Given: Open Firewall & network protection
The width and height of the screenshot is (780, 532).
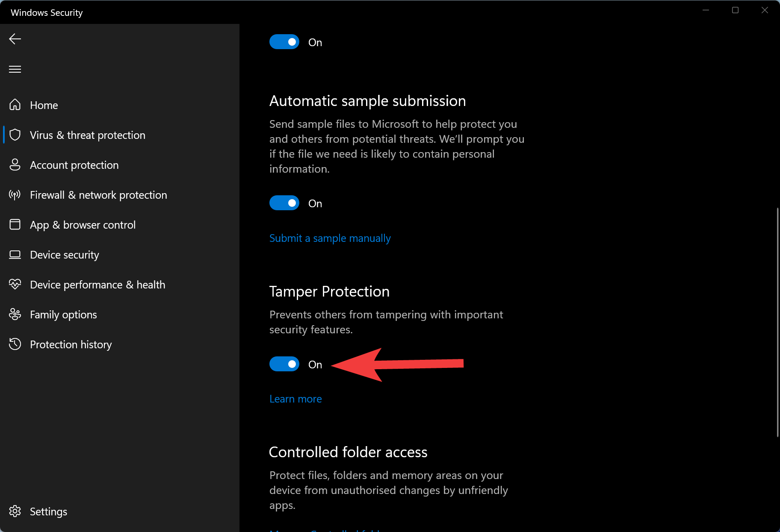Looking at the screenshot, I should point(120,195).
